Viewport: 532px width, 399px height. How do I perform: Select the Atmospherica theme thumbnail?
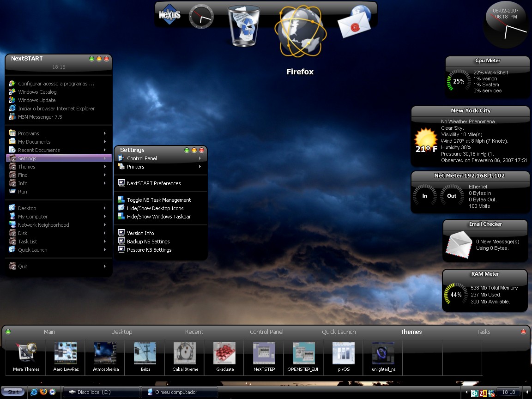(x=106, y=357)
